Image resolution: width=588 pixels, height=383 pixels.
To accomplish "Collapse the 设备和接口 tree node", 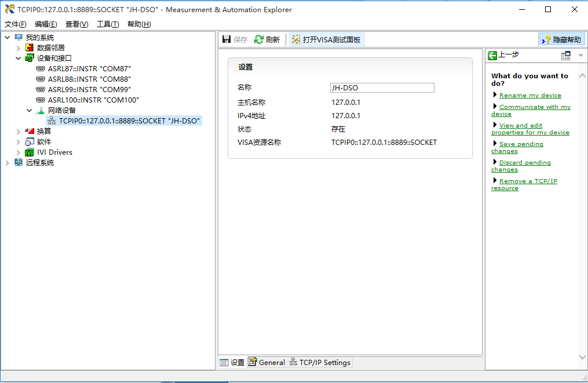I will click(x=18, y=58).
